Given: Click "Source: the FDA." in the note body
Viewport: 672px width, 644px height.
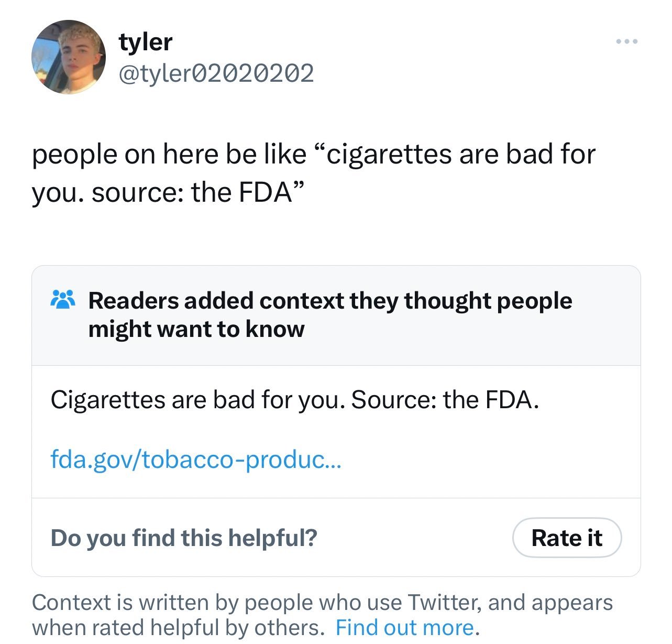Looking at the screenshot, I should 445,400.
